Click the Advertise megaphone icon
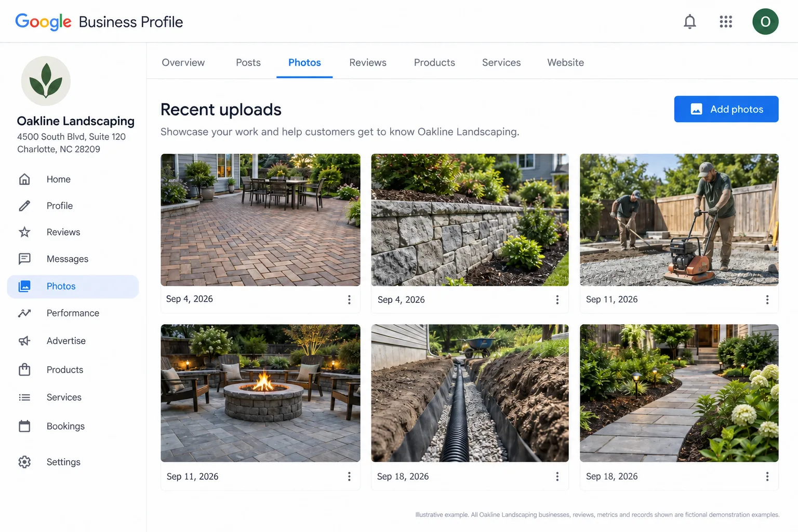798x532 pixels. point(24,341)
